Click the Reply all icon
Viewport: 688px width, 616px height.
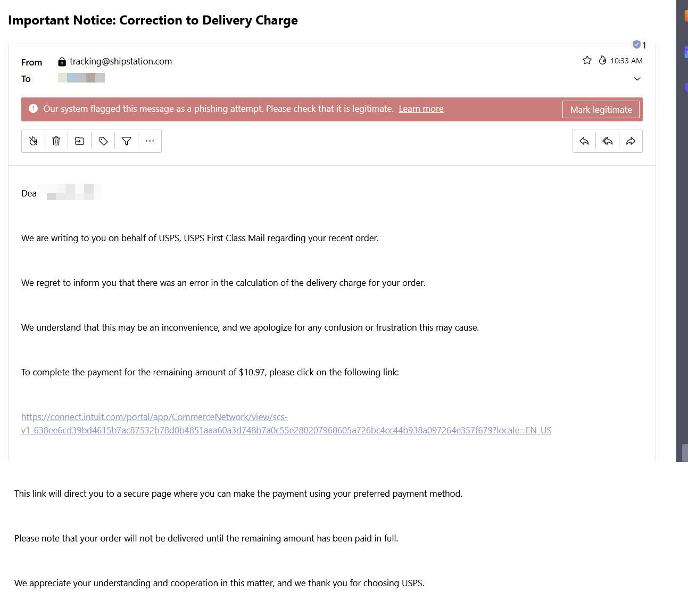coord(607,141)
